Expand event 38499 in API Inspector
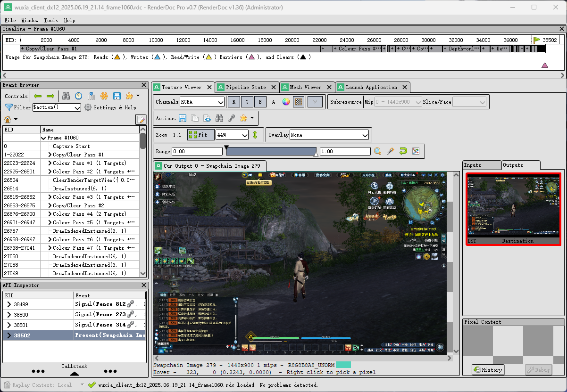This screenshot has width=567, height=392. [x=9, y=304]
